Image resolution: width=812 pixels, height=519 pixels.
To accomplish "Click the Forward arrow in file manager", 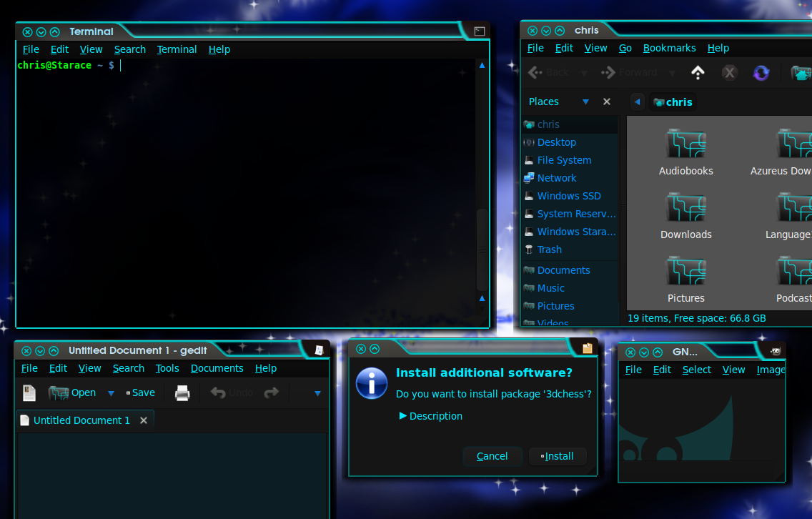I will (x=608, y=72).
